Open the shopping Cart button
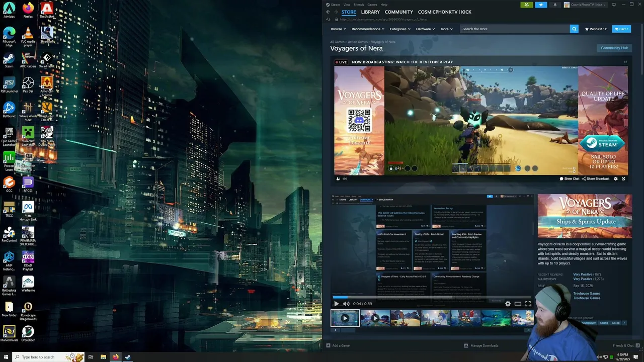Screen dimensions: 644x362 click(621, 29)
